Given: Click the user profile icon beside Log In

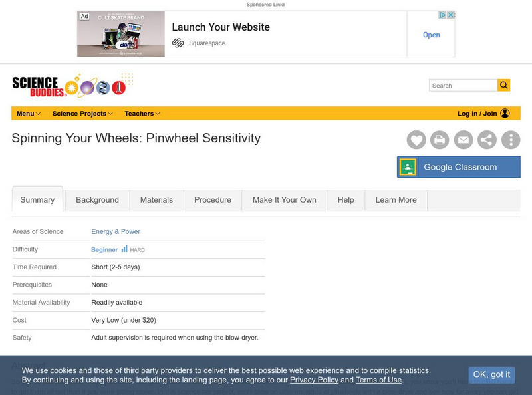Looking at the screenshot, I should tap(505, 113).
